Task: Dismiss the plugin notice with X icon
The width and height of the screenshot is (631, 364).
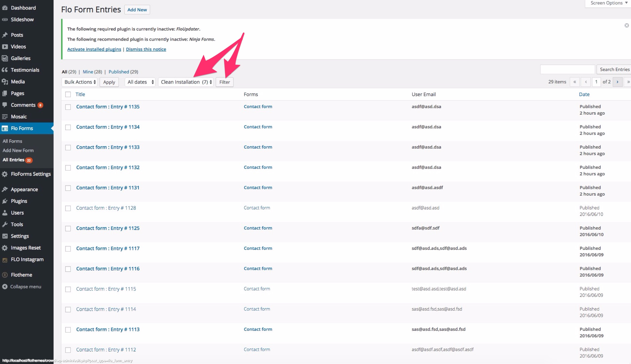Action: pyautogui.click(x=627, y=25)
